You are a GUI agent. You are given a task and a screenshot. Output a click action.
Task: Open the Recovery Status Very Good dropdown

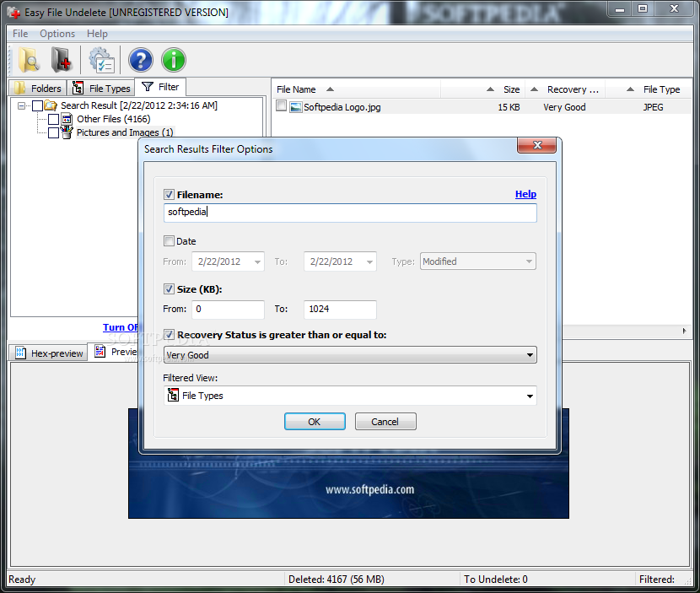click(x=350, y=355)
